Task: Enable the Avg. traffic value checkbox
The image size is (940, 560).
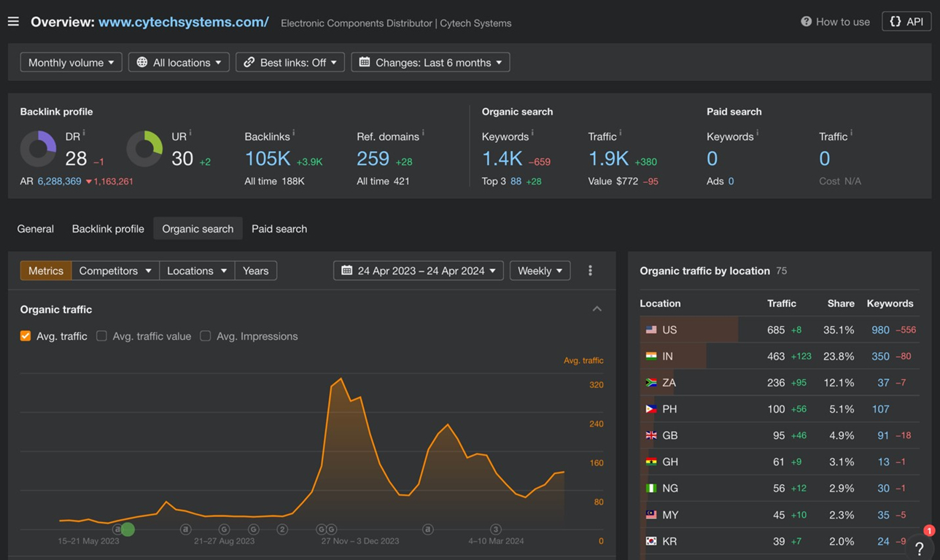Action: click(101, 336)
